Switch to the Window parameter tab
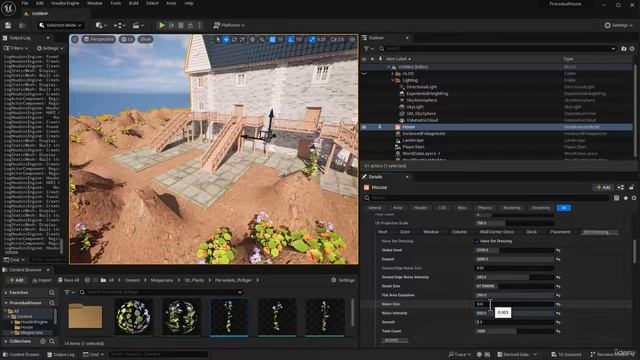Screen dimensions: 640x360 pyautogui.click(x=431, y=232)
